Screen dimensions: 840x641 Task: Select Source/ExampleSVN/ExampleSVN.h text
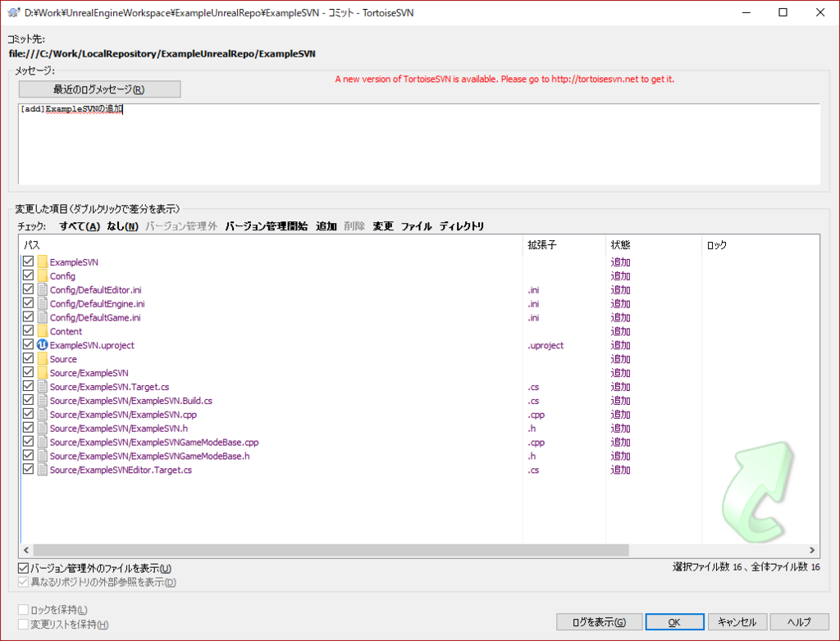point(118,429)
